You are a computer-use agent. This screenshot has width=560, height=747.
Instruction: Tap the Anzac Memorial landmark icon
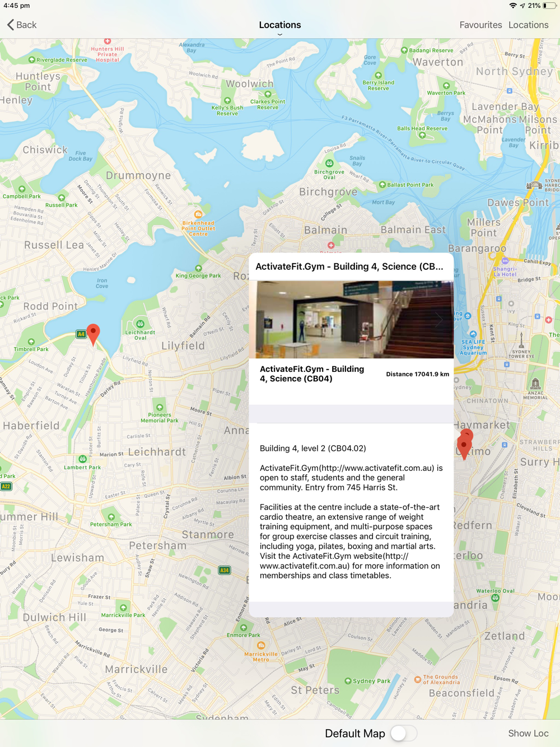pyautogui.click(x=535, y=384)
